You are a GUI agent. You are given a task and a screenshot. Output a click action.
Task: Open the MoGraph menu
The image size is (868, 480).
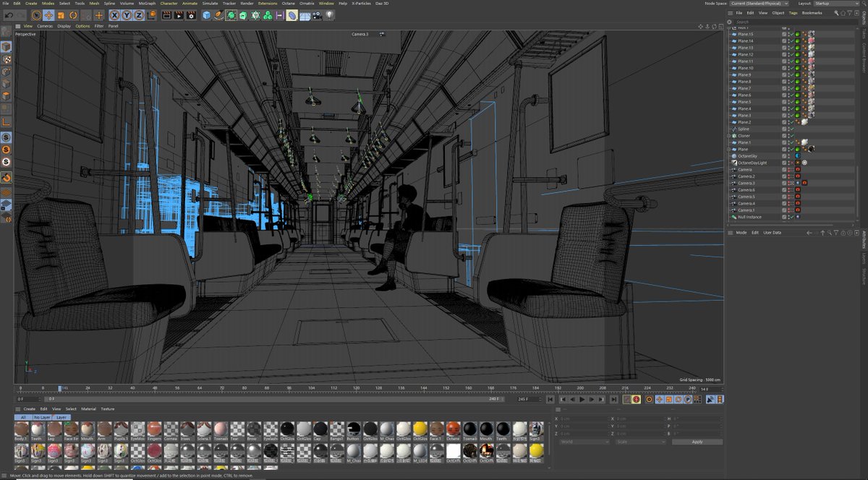tap(147, 3)
